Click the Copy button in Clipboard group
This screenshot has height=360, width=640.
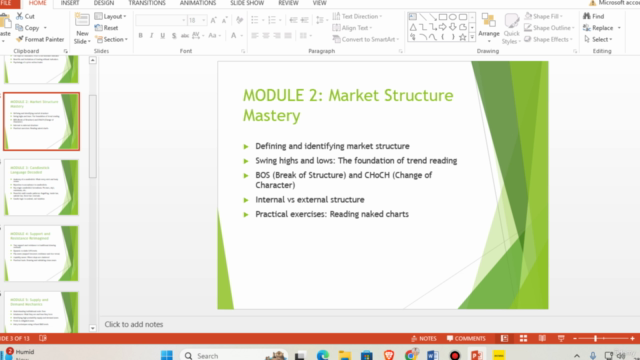coord(28,28)
